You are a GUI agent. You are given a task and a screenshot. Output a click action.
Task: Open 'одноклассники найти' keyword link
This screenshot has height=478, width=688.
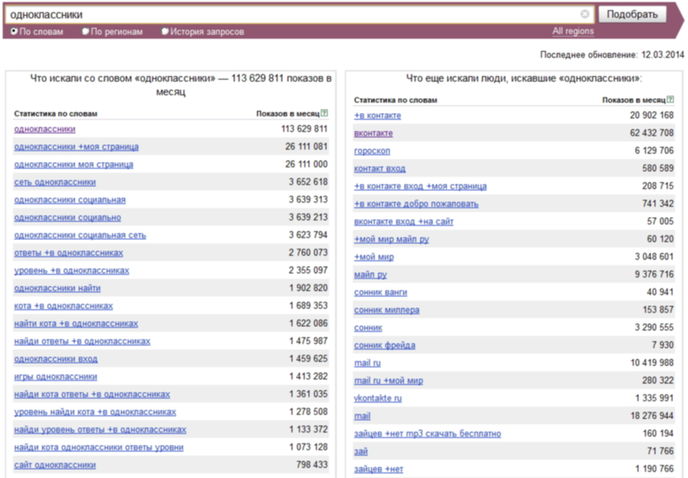57,288
